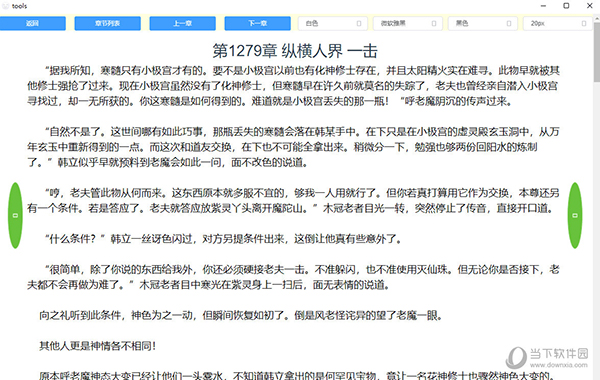This screenshot has width=600, height=380.
Task: Close the tools window
Action: [590, 6]
